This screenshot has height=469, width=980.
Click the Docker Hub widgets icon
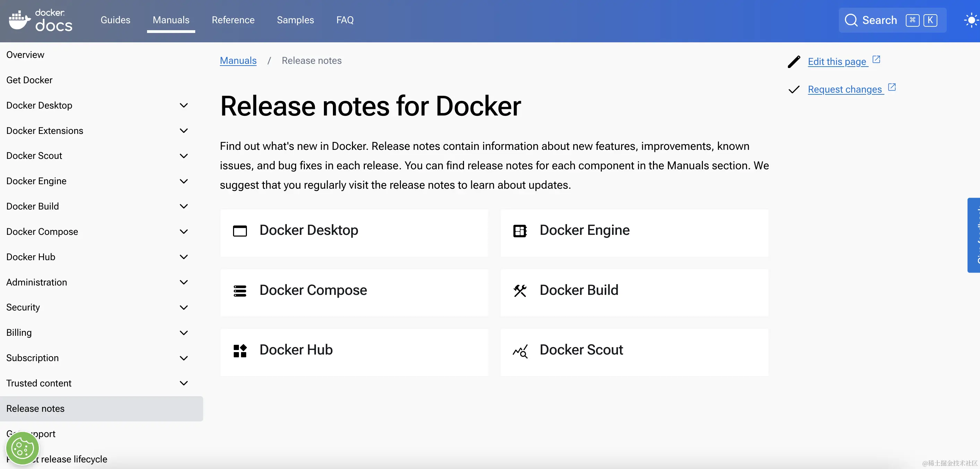240,351
